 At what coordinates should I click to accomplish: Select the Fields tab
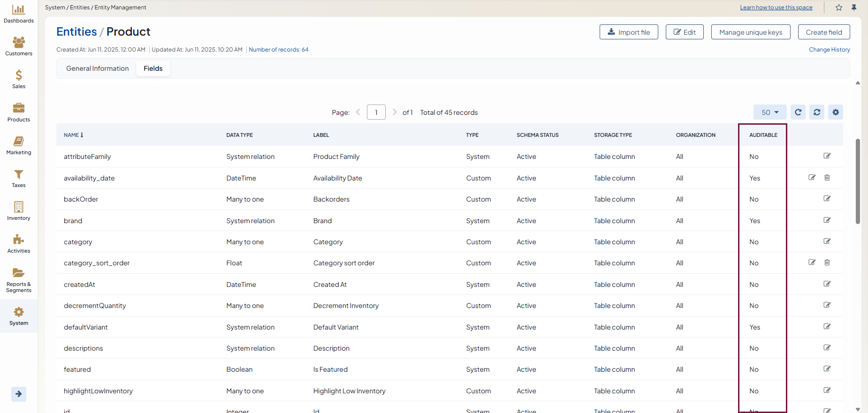[153, 68]
